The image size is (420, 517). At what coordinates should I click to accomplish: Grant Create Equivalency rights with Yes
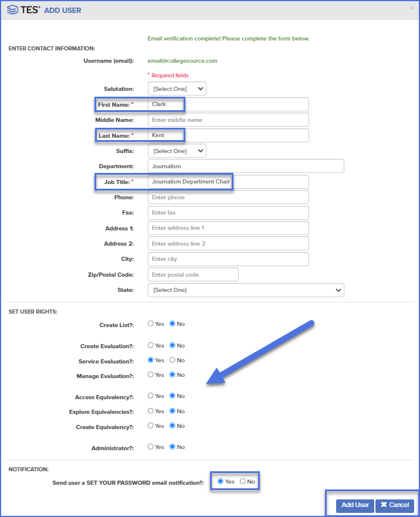(151, 426)
